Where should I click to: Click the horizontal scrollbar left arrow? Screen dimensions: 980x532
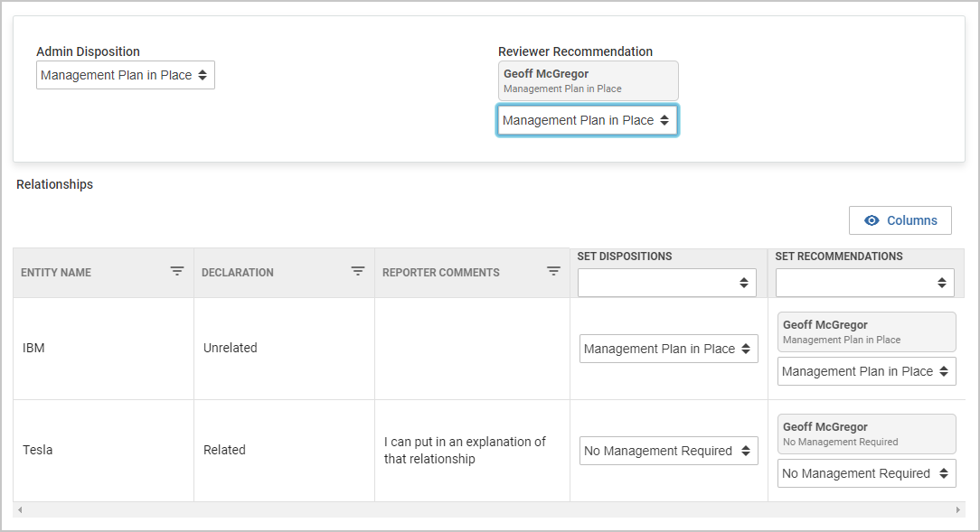(x=20, y=510)
